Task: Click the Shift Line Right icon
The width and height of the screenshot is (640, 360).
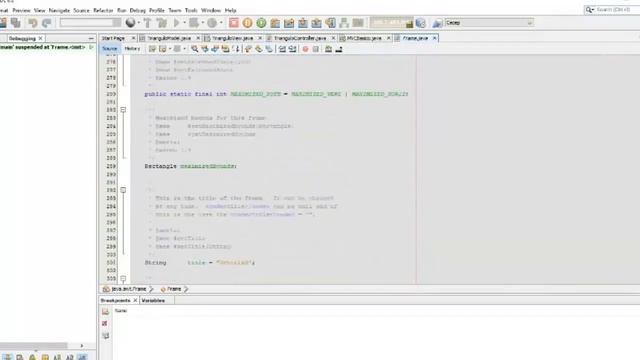Action: pos(292,49)
